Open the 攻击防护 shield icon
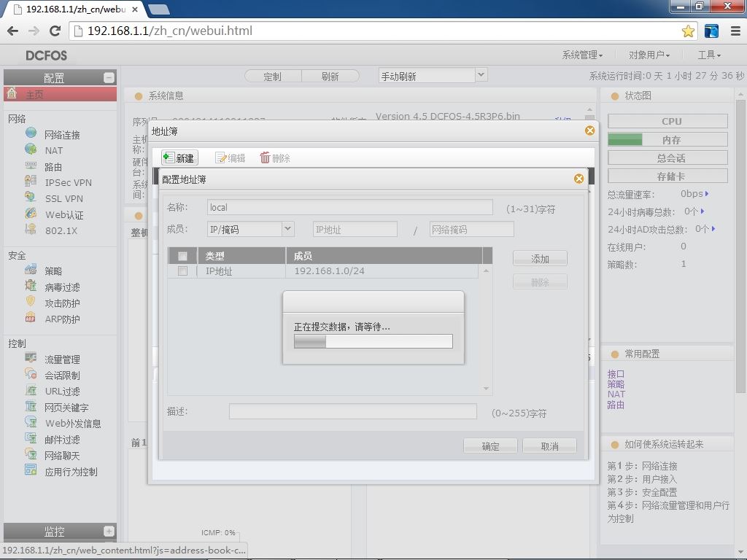This screenshot has width=747, height=560. point(31,301)
